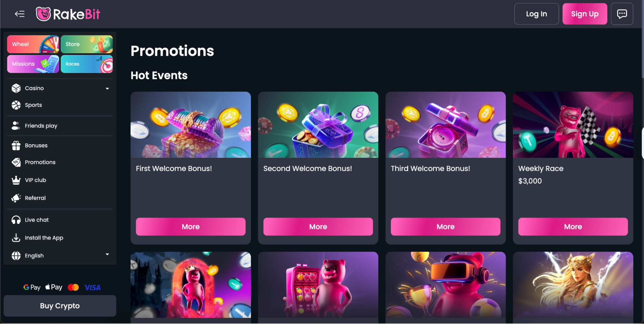Click the VIP club crown icon
This screenshot has height=324, width=644.
16,180
